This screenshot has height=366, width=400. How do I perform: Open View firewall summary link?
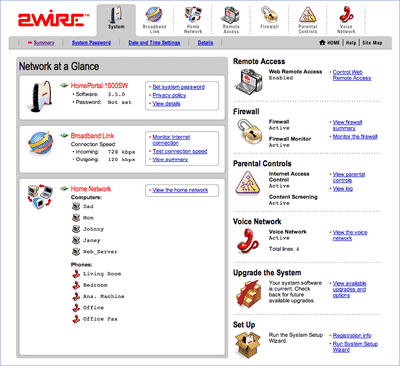[x=347, y=125]
